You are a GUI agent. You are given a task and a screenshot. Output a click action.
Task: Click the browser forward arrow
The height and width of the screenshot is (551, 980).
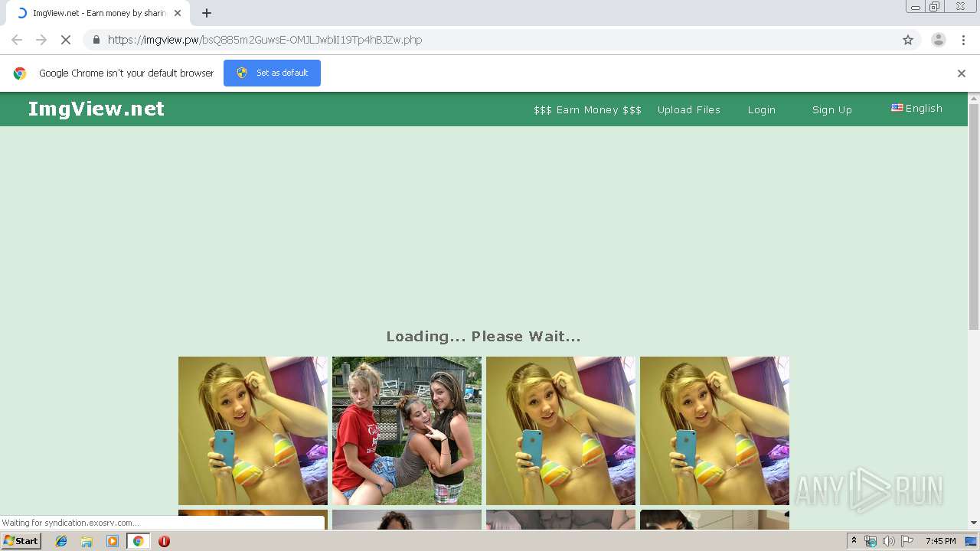pos(41,40)
